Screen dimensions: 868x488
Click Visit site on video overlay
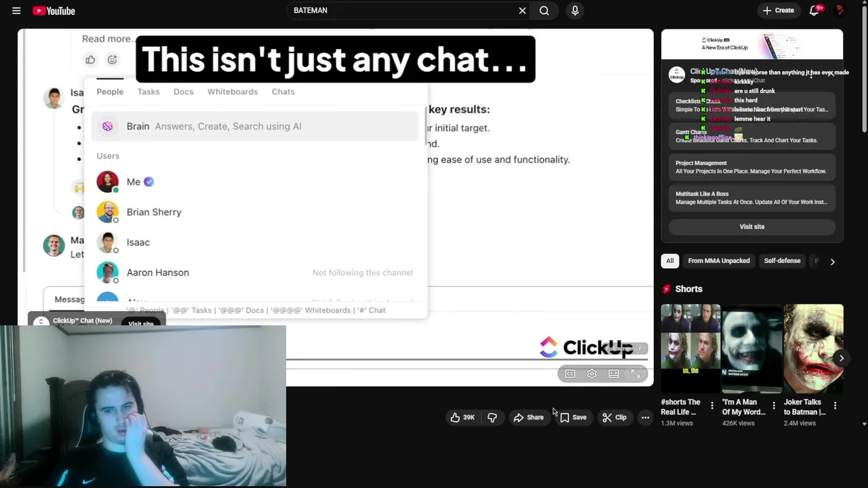141,323
